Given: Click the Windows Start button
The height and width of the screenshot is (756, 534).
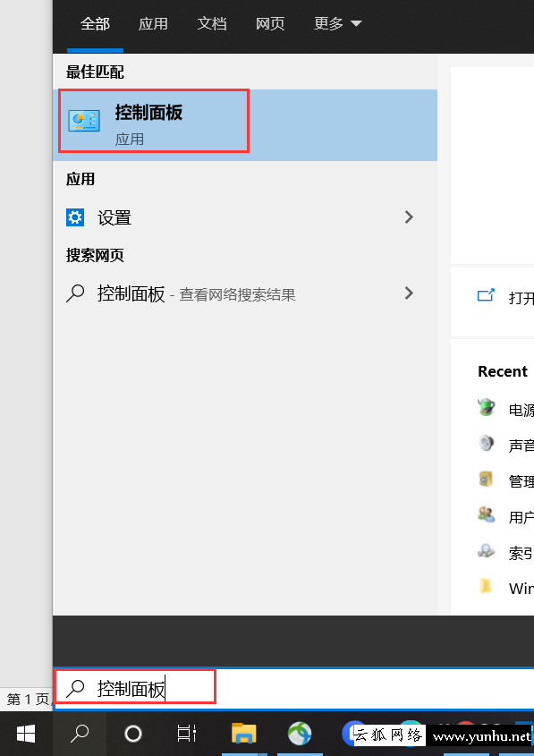Looking at the screenshot, I should (26, 734).
